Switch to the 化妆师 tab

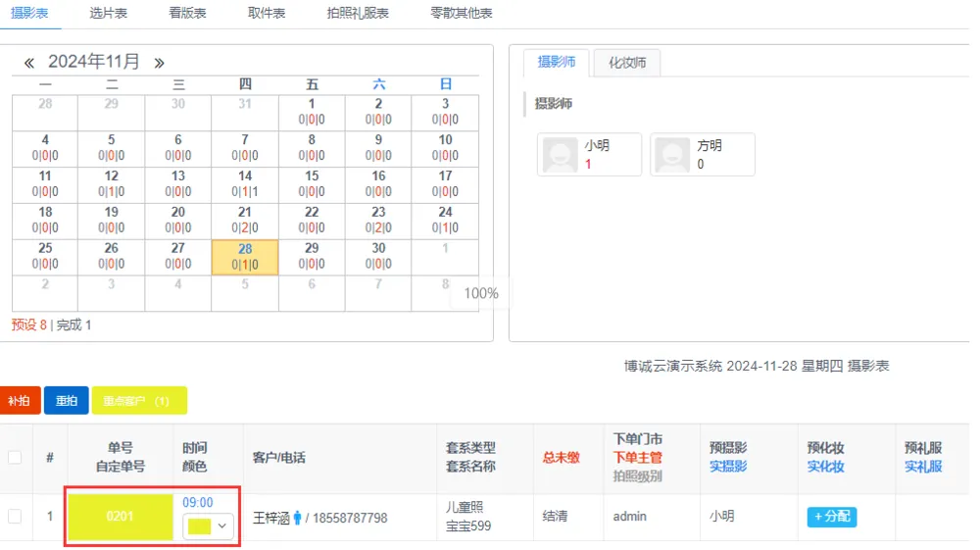point(627,63)
